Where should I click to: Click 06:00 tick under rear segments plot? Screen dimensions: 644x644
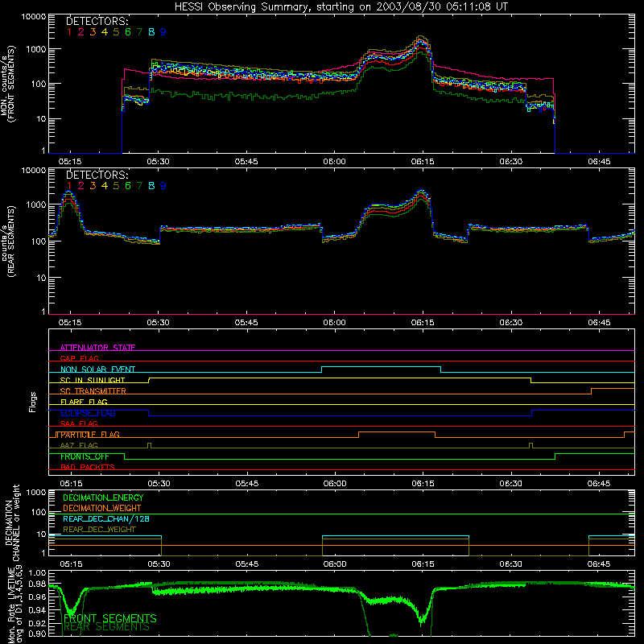(x=334, y=323)
